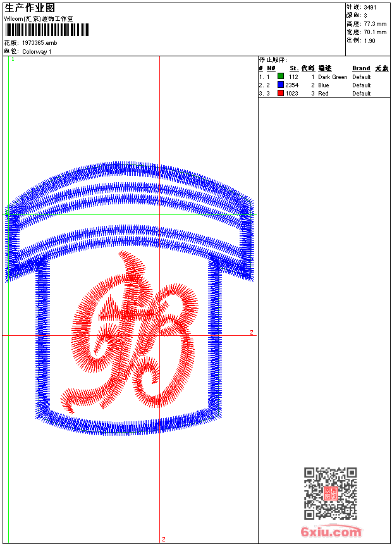
Task: Click the '代码' column header
Action: 308,68
